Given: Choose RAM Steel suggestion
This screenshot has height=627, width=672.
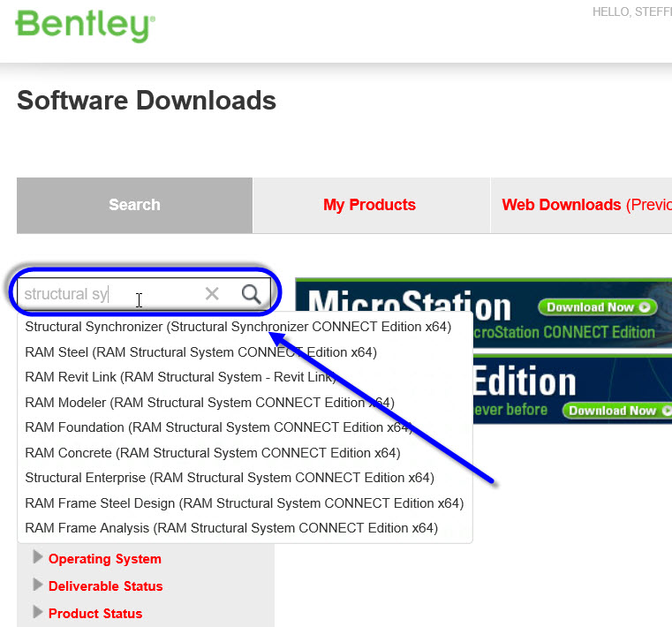Looking at the screenshot, I should (201, 352).
